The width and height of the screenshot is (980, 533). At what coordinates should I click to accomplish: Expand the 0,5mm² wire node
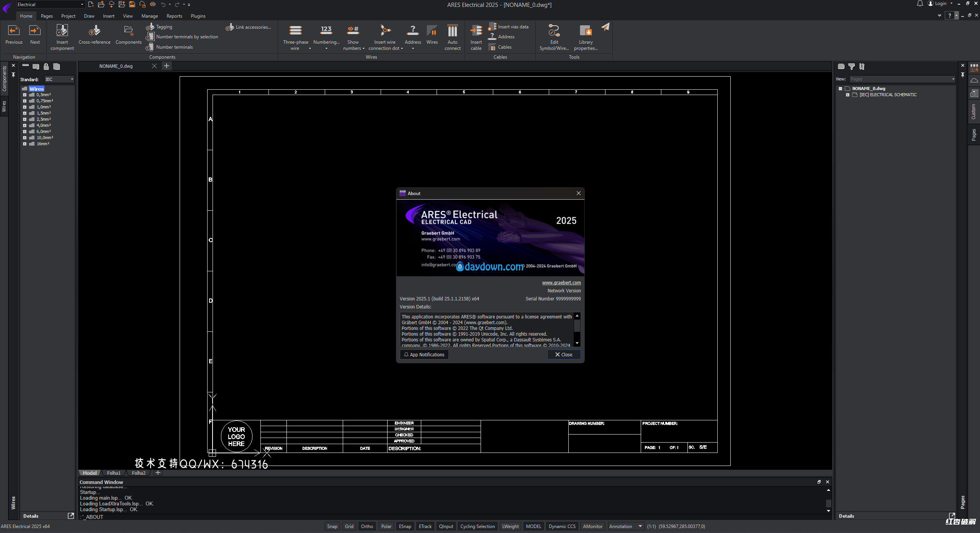pos(25,95)
